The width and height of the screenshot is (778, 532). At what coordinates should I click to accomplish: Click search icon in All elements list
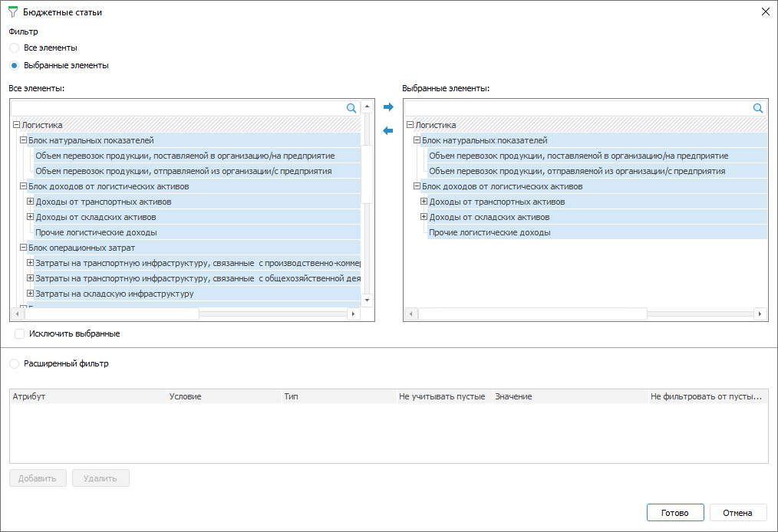point(351,109)
